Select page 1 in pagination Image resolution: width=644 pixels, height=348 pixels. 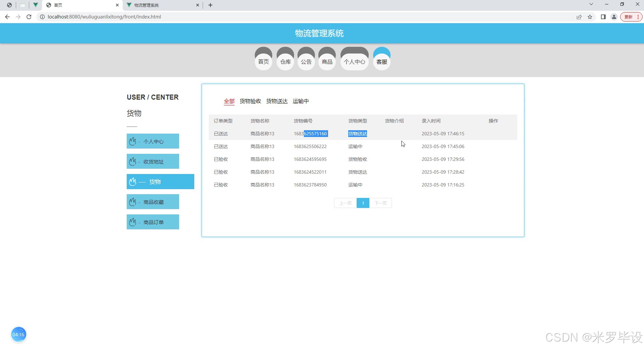pos(363,203)
